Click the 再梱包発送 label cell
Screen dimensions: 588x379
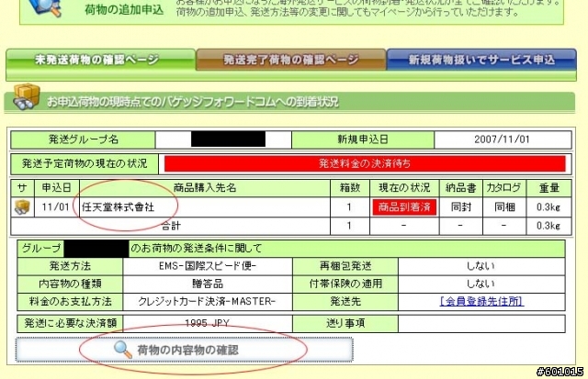point(345,266)
